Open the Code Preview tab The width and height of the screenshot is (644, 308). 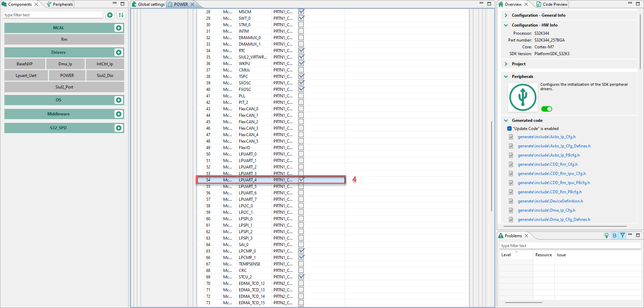pyautogui.click(x=552, y=4)
